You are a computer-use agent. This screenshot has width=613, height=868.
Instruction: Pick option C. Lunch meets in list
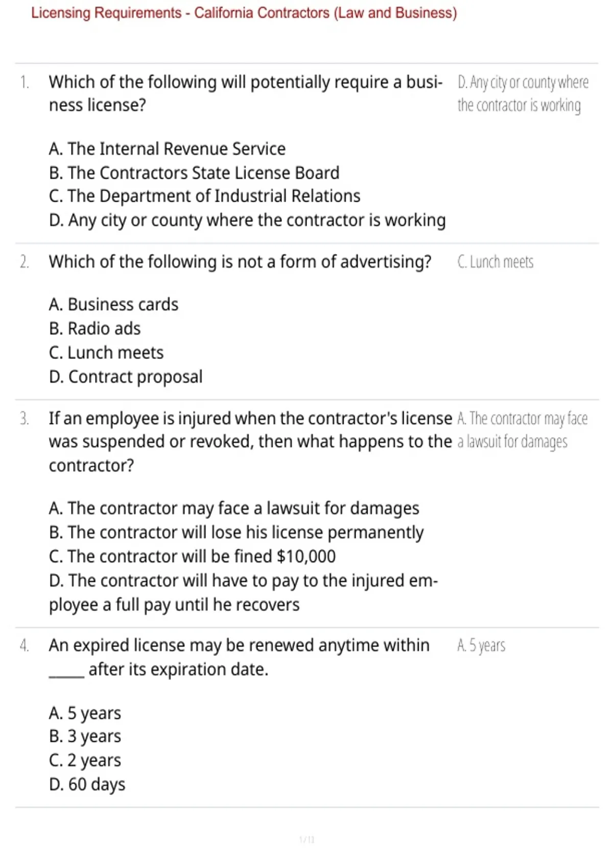coord(106,353)
